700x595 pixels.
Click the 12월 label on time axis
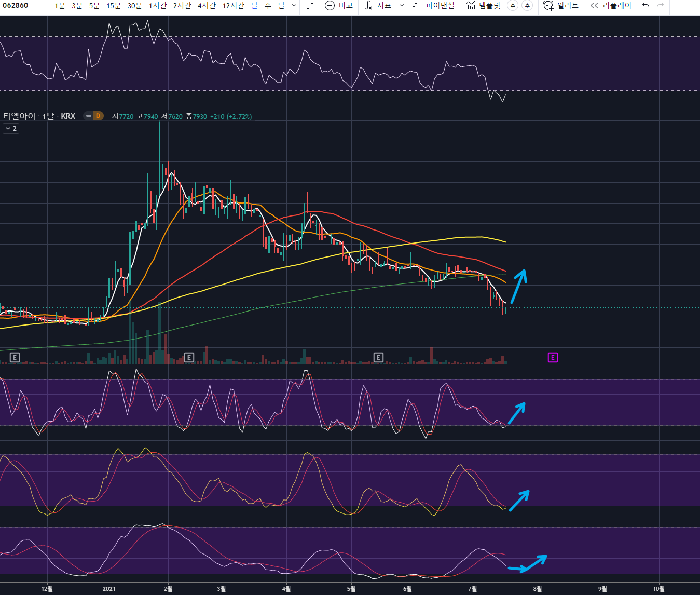(x=47, y=589)
